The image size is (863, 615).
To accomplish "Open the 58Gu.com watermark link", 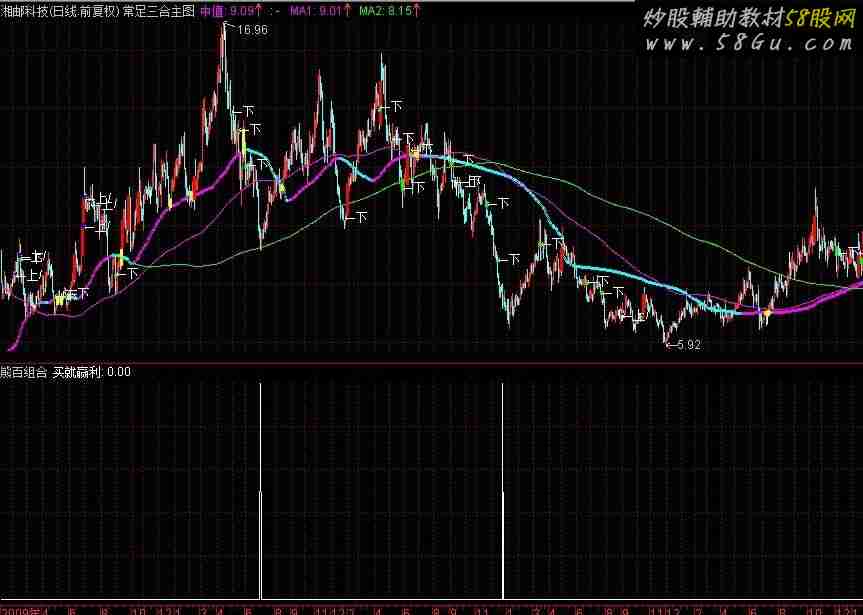I will pyautogui.click(x=748, y=44).
